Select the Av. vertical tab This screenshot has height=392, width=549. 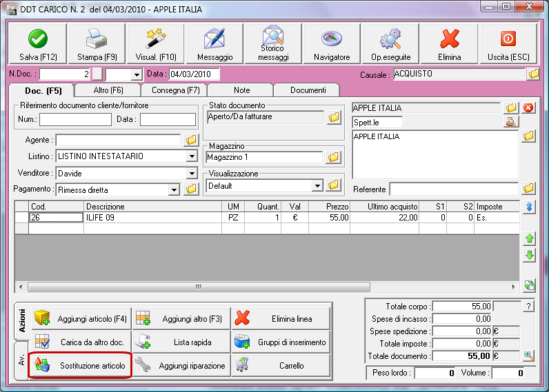21,360
